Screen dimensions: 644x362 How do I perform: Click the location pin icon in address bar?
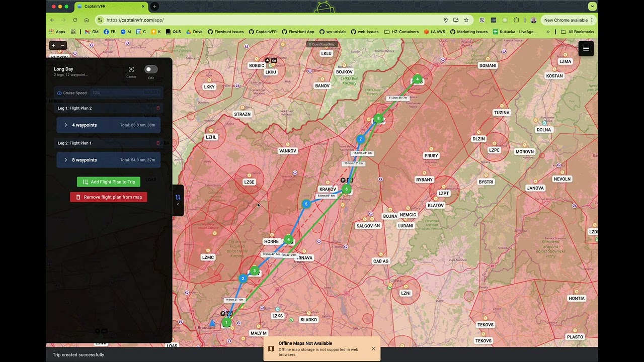coord(445,20)
